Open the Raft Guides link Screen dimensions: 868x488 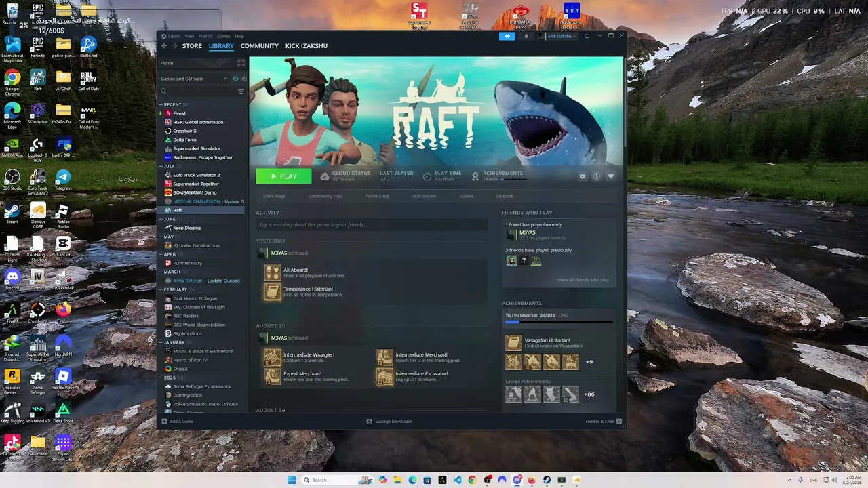(x=466, y=196)
